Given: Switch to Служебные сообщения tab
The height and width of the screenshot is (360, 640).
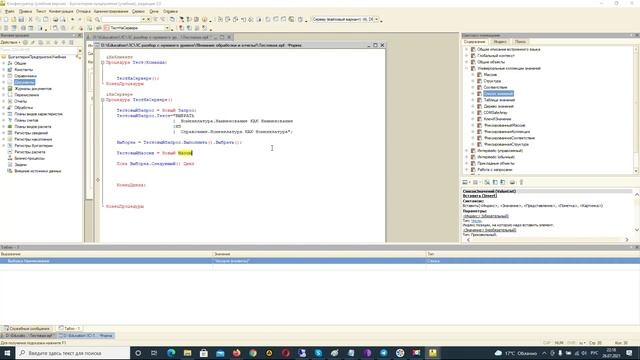Looking at the screenshot, I should tap(27, 328).
